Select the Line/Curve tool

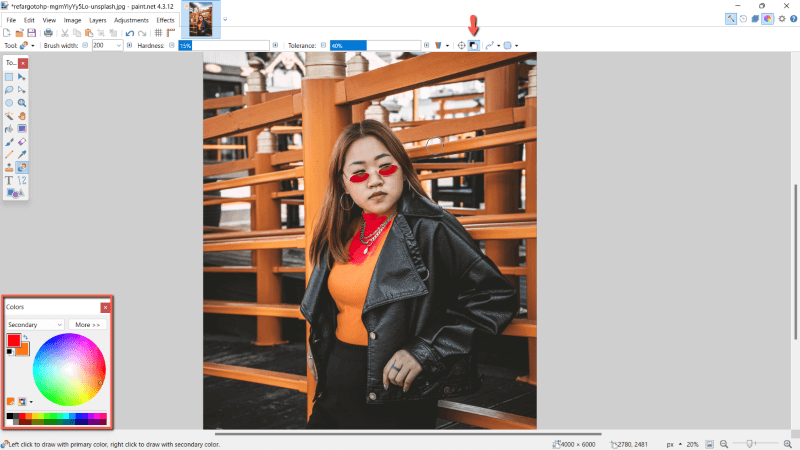22,181
